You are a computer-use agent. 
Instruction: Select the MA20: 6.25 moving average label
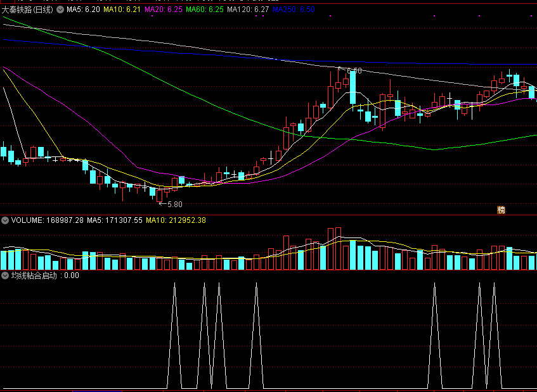(x=164, y=9)
